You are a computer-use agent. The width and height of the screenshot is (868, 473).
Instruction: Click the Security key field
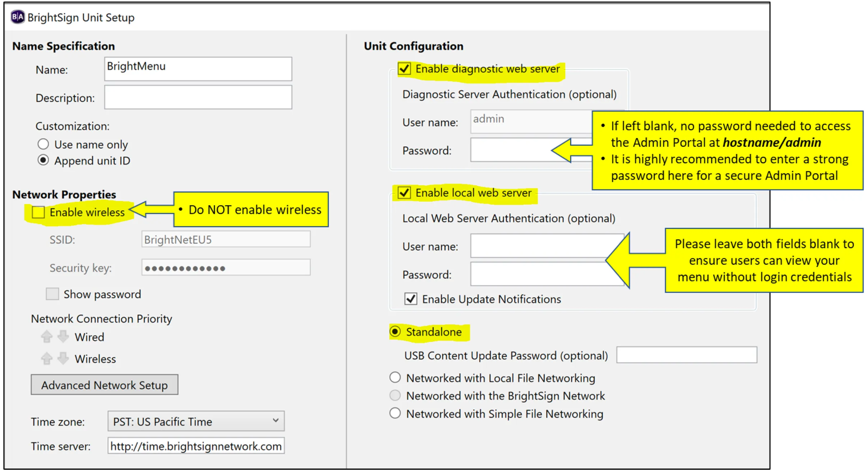tap(226, 268)
